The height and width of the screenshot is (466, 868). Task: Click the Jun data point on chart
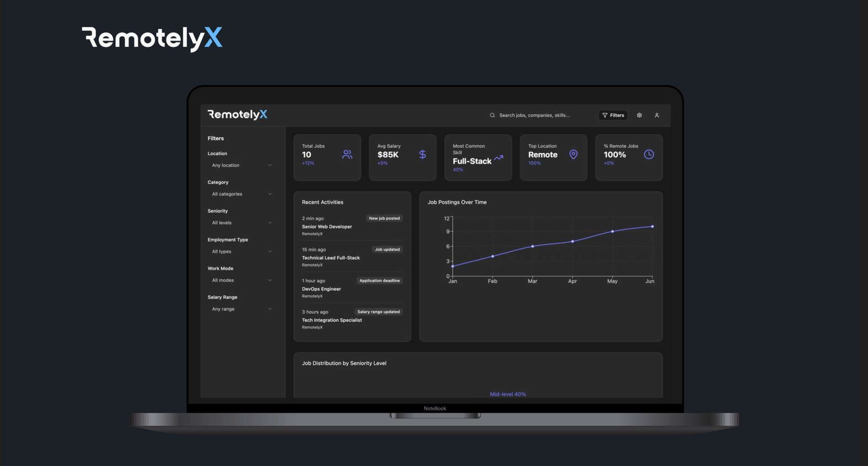pos(653,226)
